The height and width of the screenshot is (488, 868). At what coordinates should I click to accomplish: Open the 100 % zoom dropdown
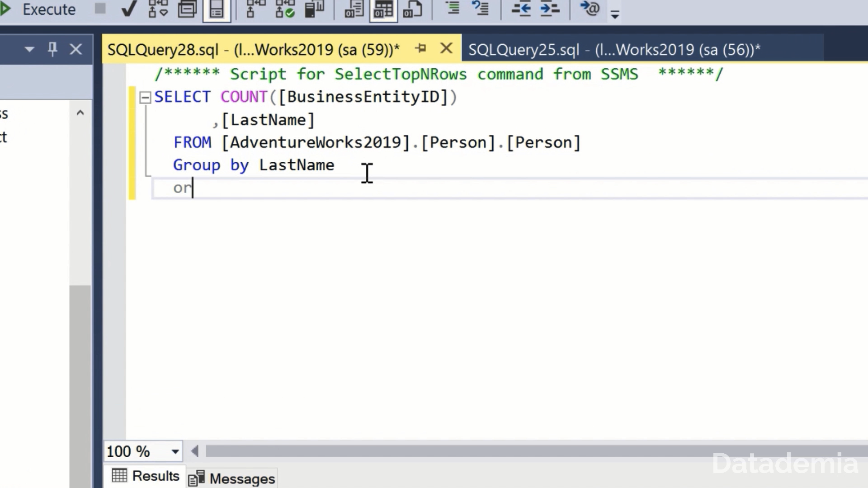point(175,451)
